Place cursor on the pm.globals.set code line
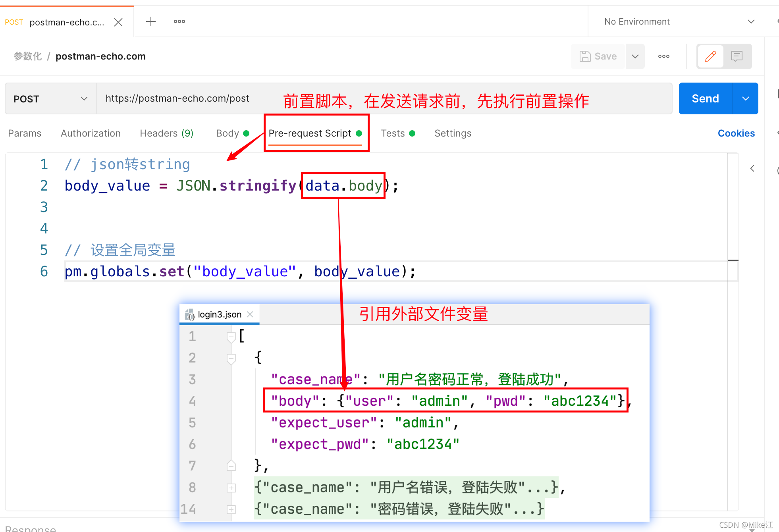 pos(240,272)
